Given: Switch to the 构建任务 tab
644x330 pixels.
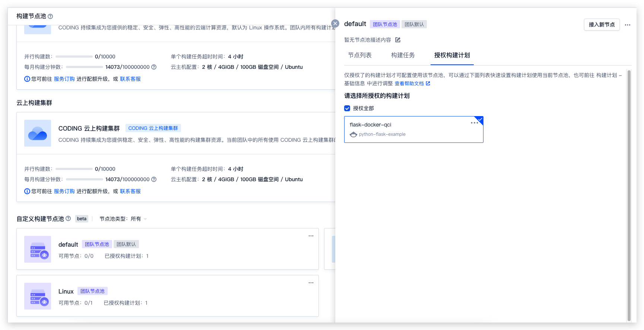Looking at the screenshot, I should coord(403,55).
